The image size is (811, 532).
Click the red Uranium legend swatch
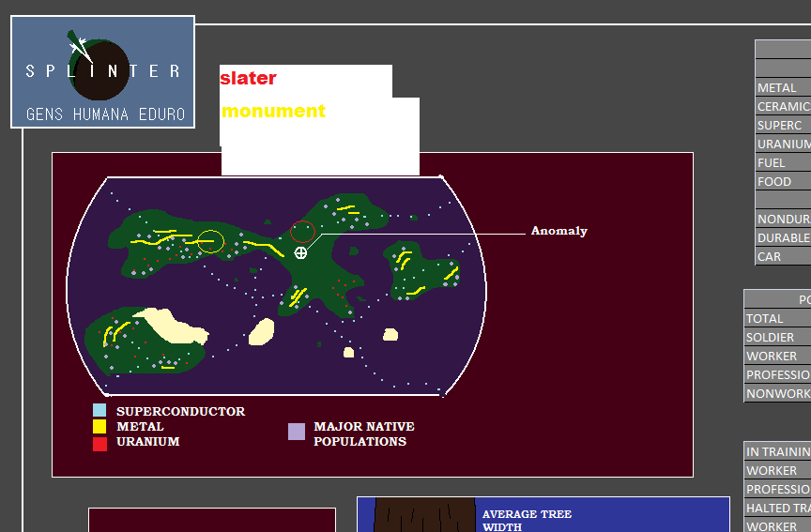tap(99, 444)
